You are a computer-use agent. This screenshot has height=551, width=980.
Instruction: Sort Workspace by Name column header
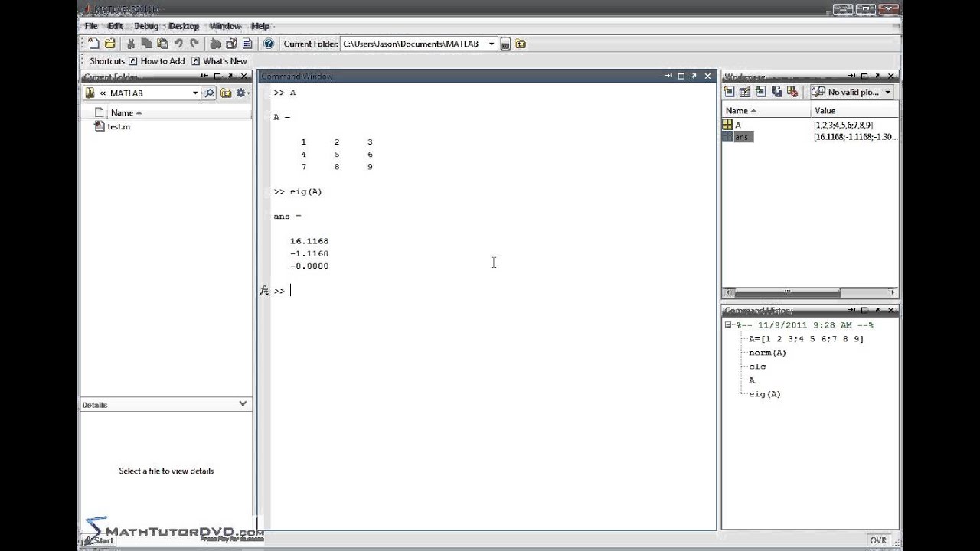click(x=766, y=111)
